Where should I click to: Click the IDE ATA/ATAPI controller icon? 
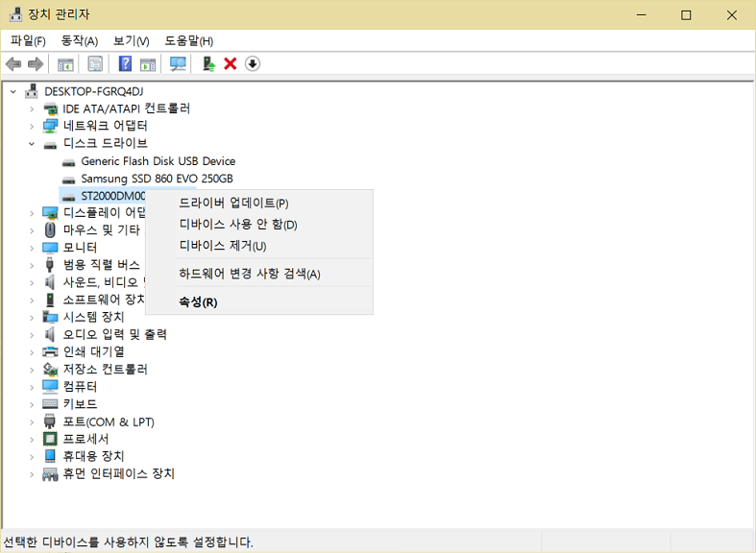pos(50,108)
